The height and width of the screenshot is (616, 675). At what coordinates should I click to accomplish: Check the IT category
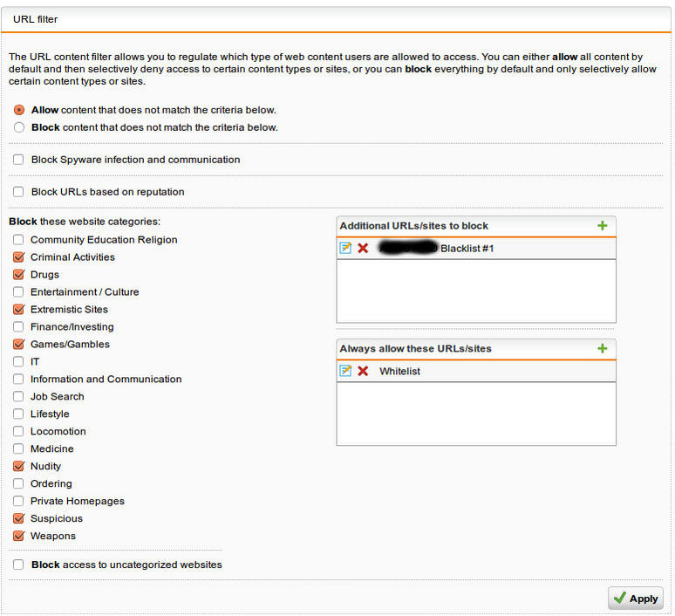click(x=18, y=361)
